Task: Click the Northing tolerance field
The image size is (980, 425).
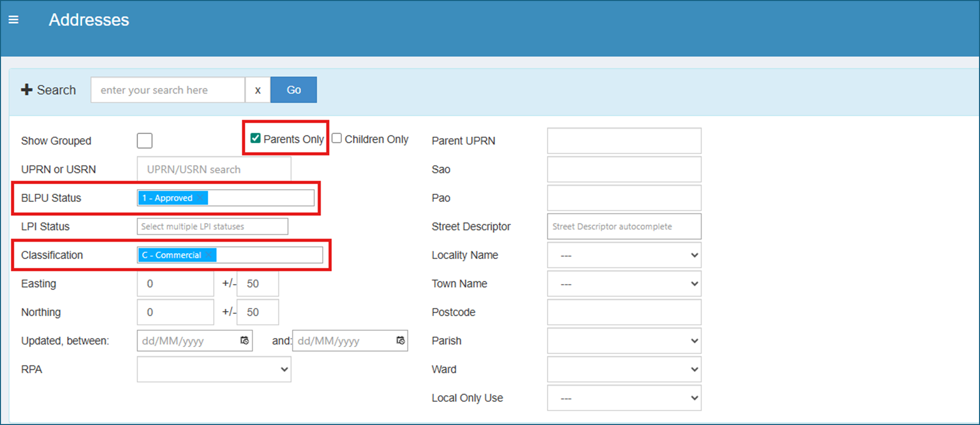Action: [258, 312]
